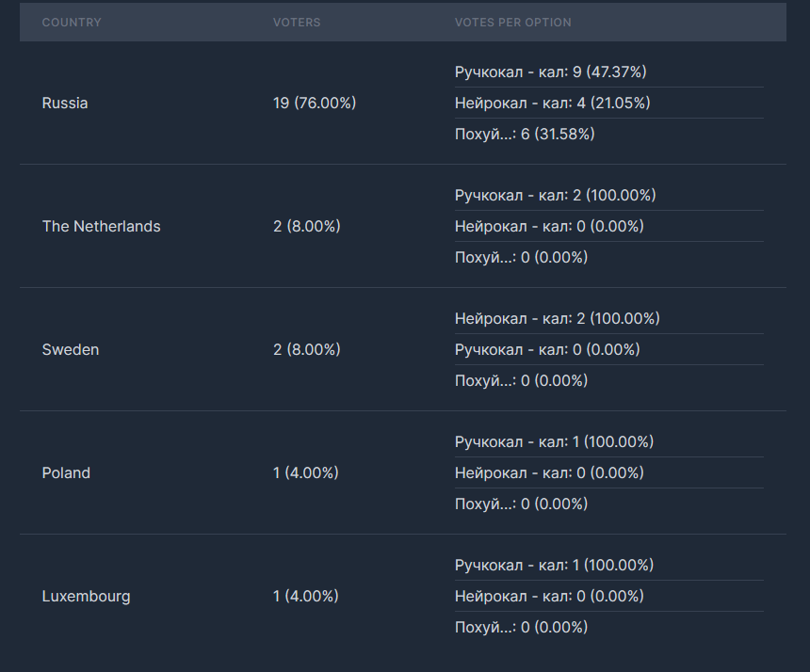Click the COUNTRY column header
810x672 pixels.
click(72, 22)
